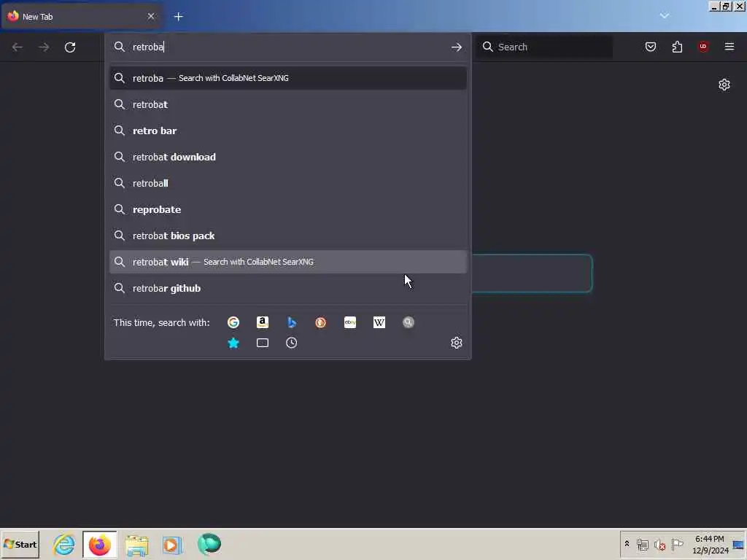The width and height of the screenshot is (747, 560).
Task: Go forward one page
Action: [x=44, y=47]
